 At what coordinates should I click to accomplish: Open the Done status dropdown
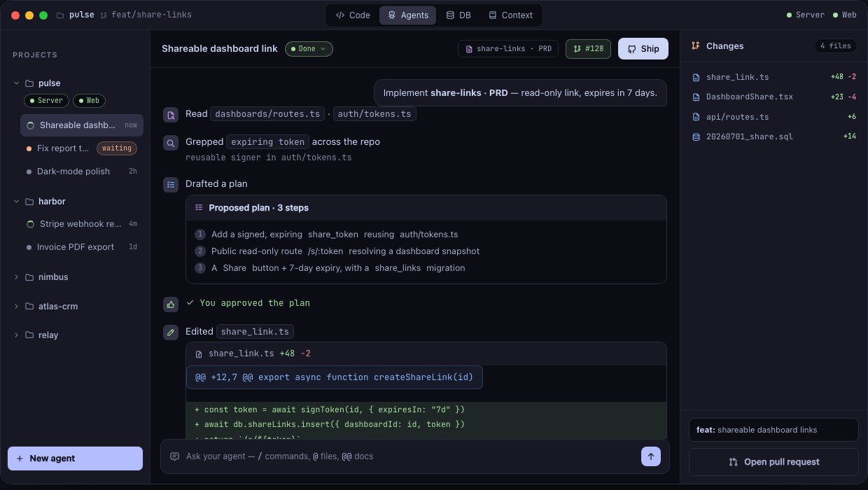pos(309,49)
